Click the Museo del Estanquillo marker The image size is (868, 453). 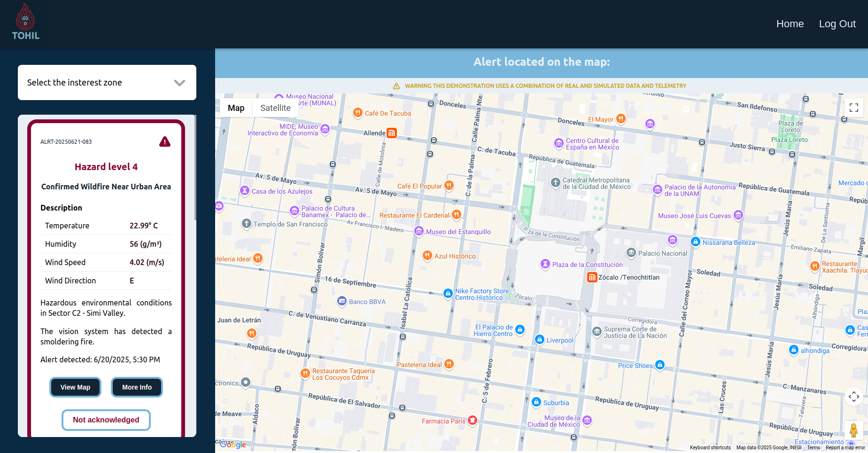coord(419,231)
